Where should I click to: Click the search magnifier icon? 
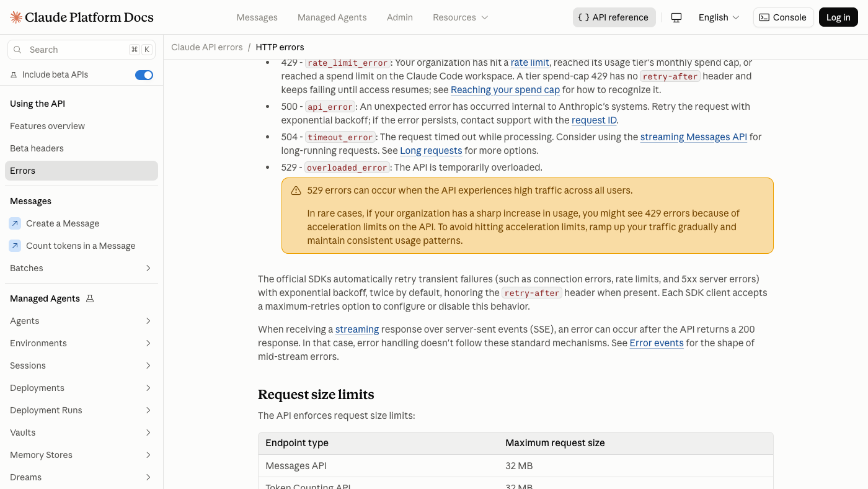pos(17,50)
